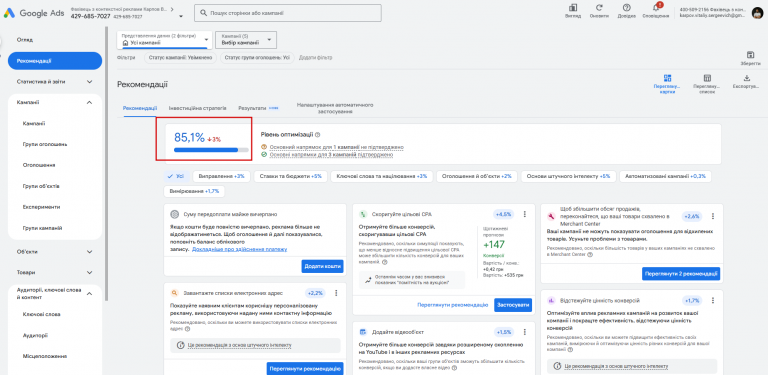
Task: Open the Статус кампанії: Увімкнено filter
Action: pos(180,58)
